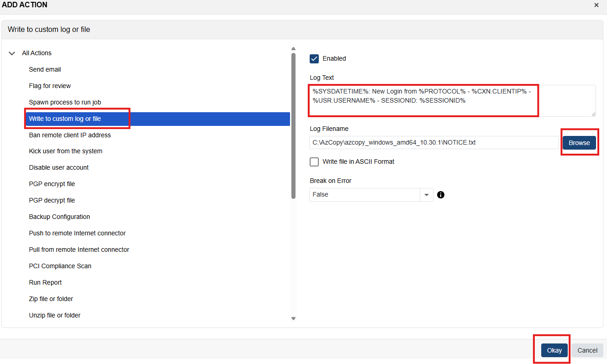607x364 pixels.
Task: Open the Break on Error dropdown
Action: tap(426, 195)
